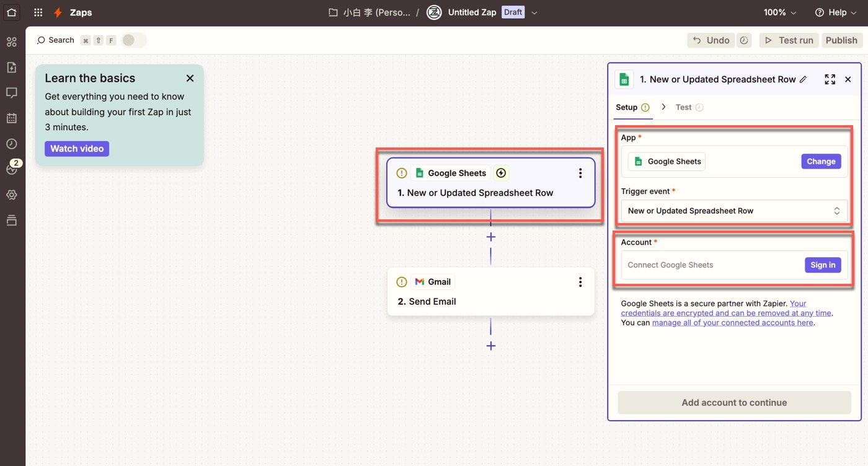The width and height of the screenshot is (868, 466).
Task: Click the Google Sheets icon in panel header
Action: click(624, 79)
